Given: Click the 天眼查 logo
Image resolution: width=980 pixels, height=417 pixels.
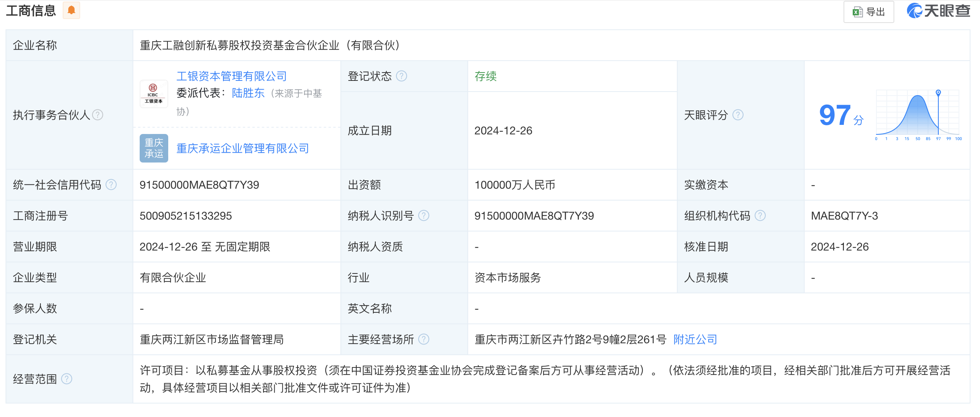Looking at the screenshot, I should pos(938,11).
